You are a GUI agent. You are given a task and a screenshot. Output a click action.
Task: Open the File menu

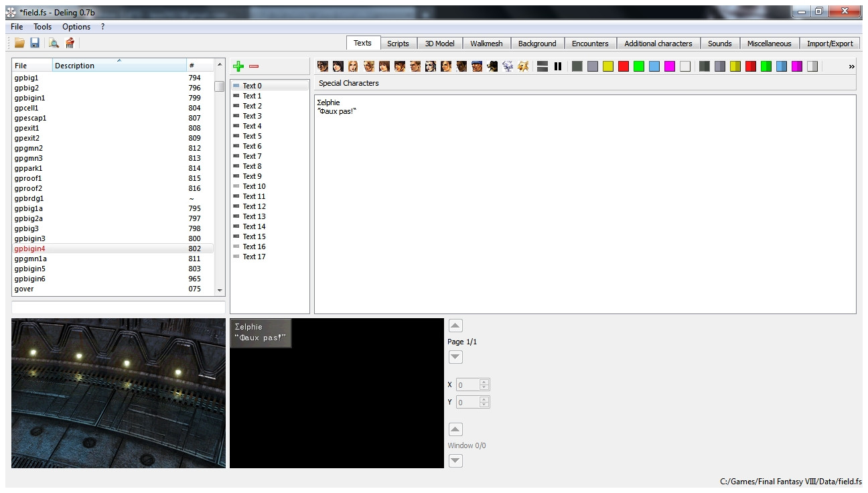point(17,27)
